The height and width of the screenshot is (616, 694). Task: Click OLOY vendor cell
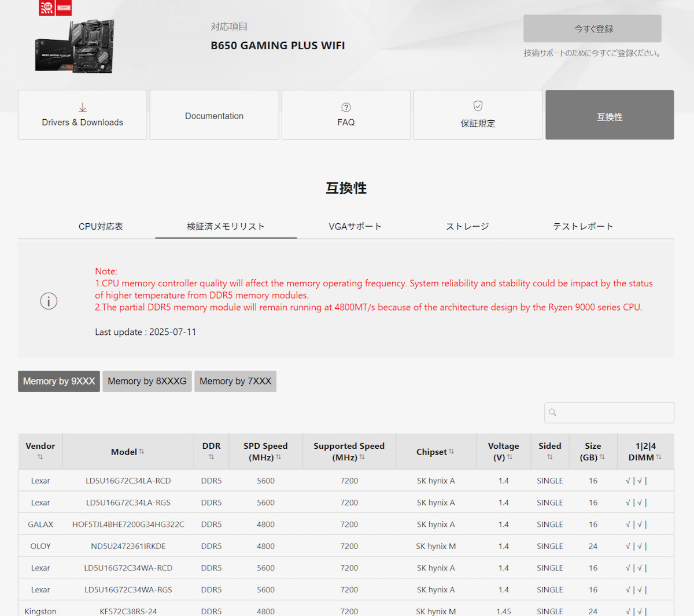click(40, 546)
